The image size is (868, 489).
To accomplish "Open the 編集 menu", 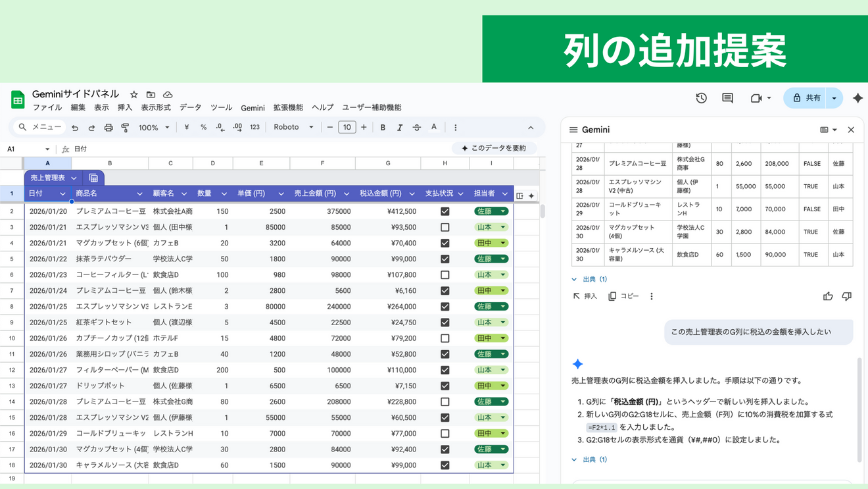I will (78, 108).
